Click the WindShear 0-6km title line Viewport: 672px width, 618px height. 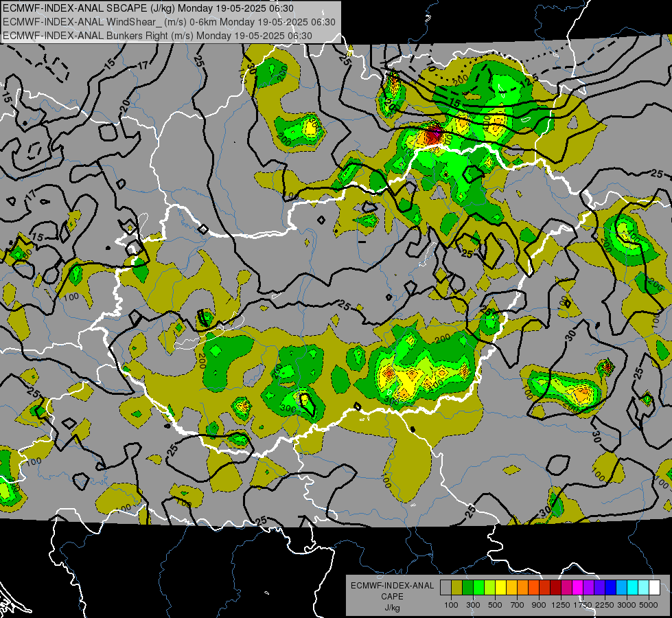(x=169, y=22)
